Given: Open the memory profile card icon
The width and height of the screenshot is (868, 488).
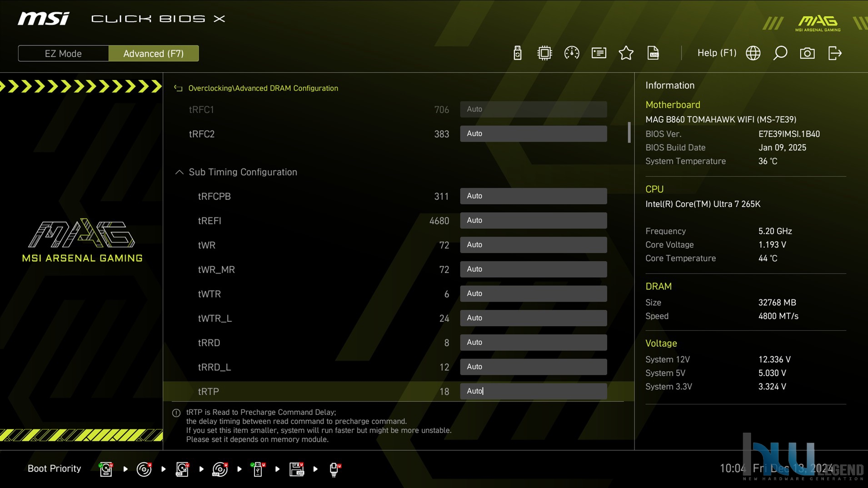Looking at the screenshot, I should tap(599, 53).
